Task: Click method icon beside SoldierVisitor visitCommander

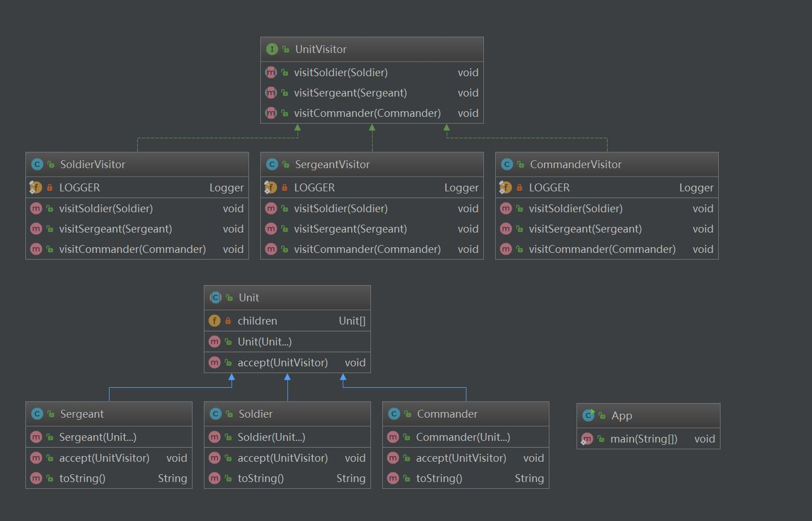Action: pos(36,249)
